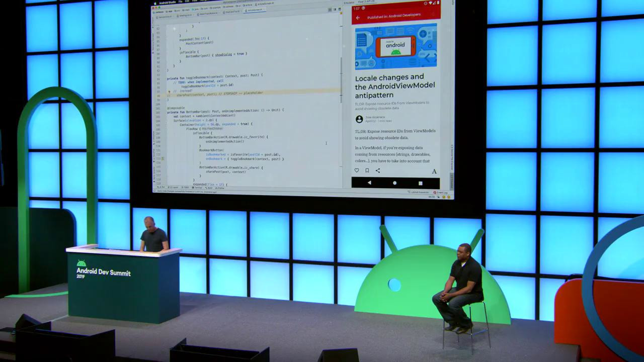
Task: Click the 'private fun BottomBar' code line
Action: (x=225, y=110)
